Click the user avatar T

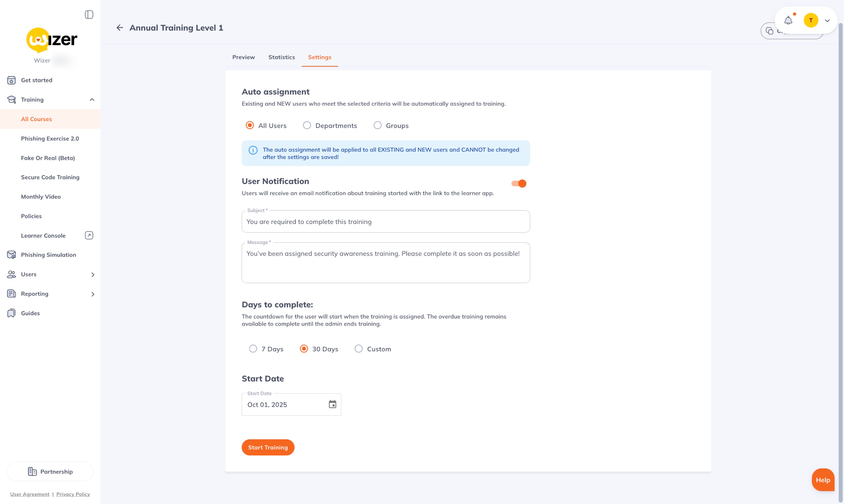[x=811, y=20]
